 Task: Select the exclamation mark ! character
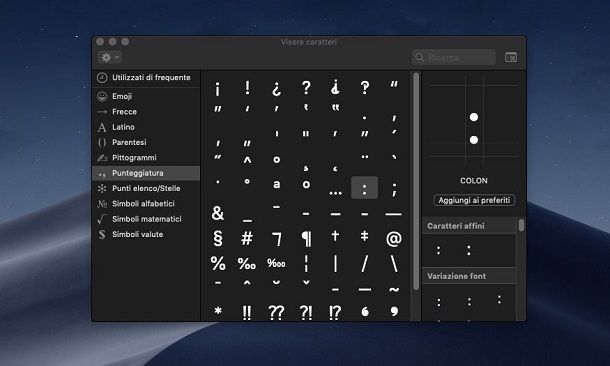(247, 88)
